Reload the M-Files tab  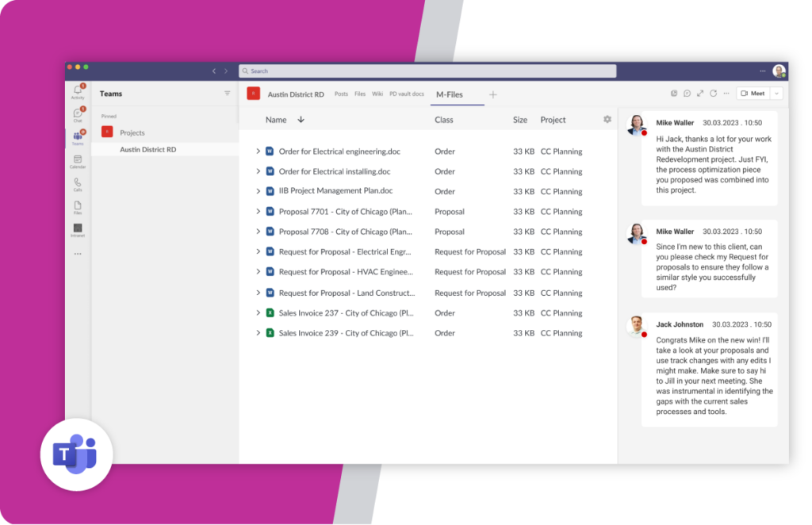pyautogui.click(x=713, y=94)
